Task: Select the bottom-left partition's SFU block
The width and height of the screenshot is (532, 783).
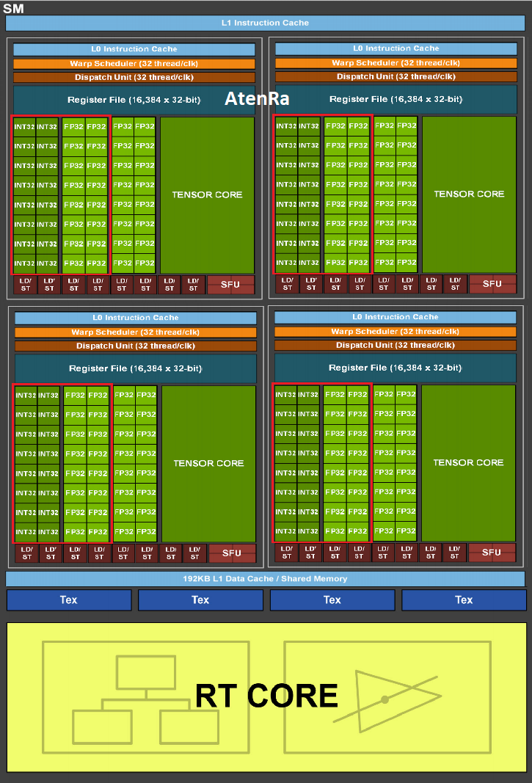Action: (233, 553)
